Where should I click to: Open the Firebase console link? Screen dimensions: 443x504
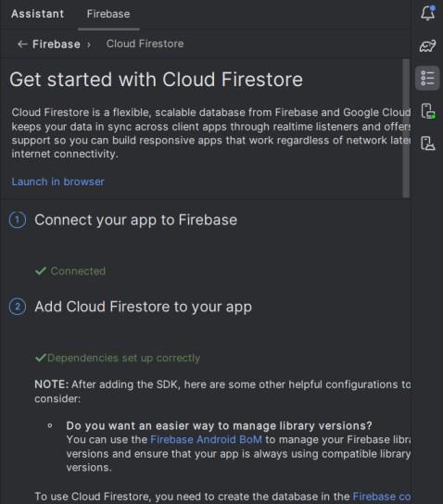click(x=382, y=497)
